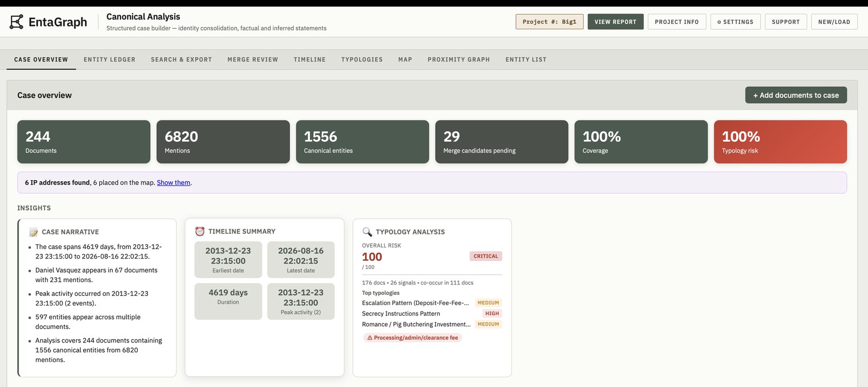Click the '176 docs • 26 signals' summary line
The height and width of the screenshot is (387, 868).
point(418,283)
